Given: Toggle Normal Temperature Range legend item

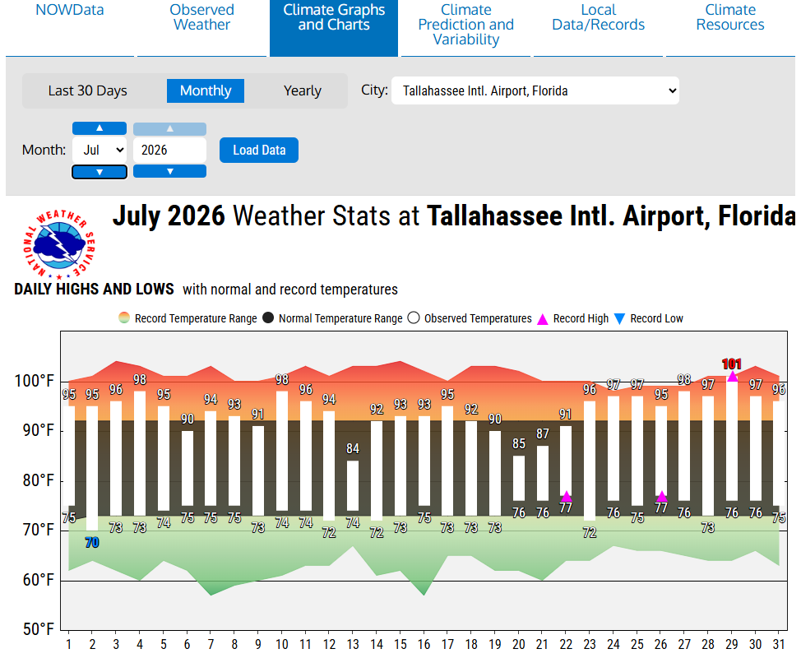Looking at the screenshot, I should (x=332, y=318).
